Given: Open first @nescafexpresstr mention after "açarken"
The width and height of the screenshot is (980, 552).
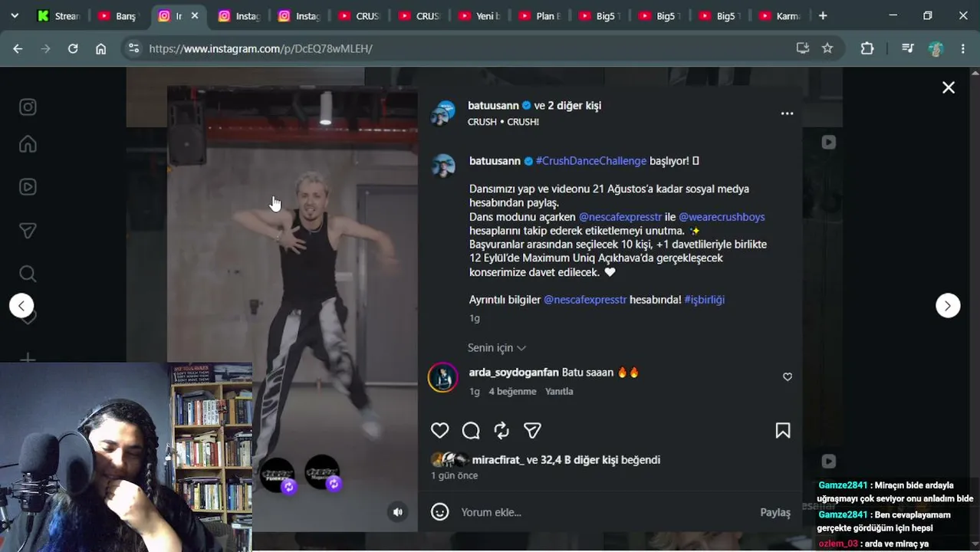Looking at the screenshot, I should point(620,217).
